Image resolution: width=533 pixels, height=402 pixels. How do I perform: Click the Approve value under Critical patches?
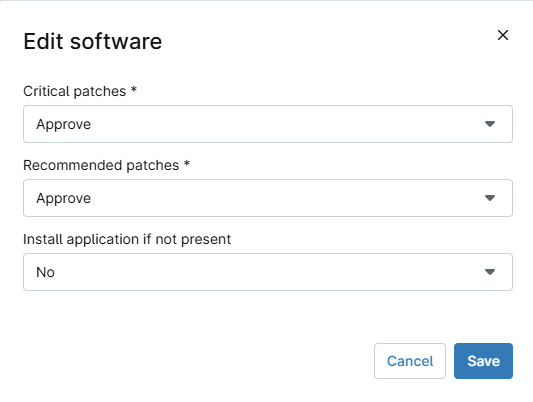[64, 124]
